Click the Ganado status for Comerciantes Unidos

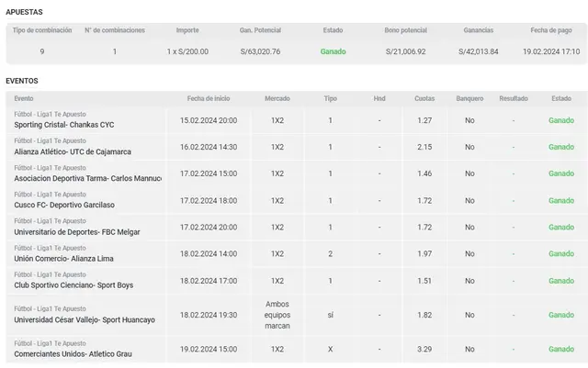click(x=560, y=350)
